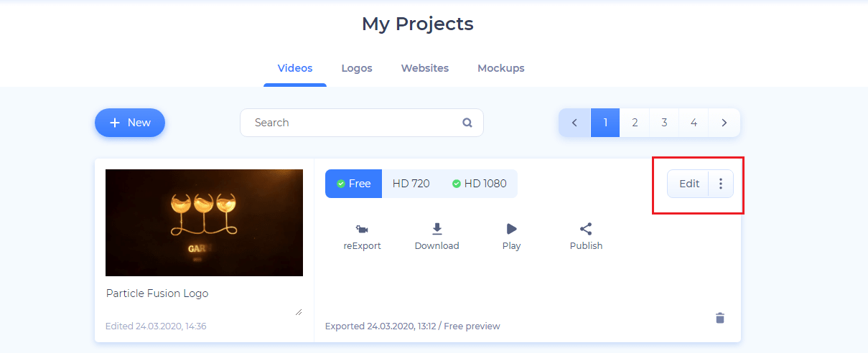This screenshot has width=868, height=353.
Task: Click the search magnifier icon
Action: pos(467,123)
